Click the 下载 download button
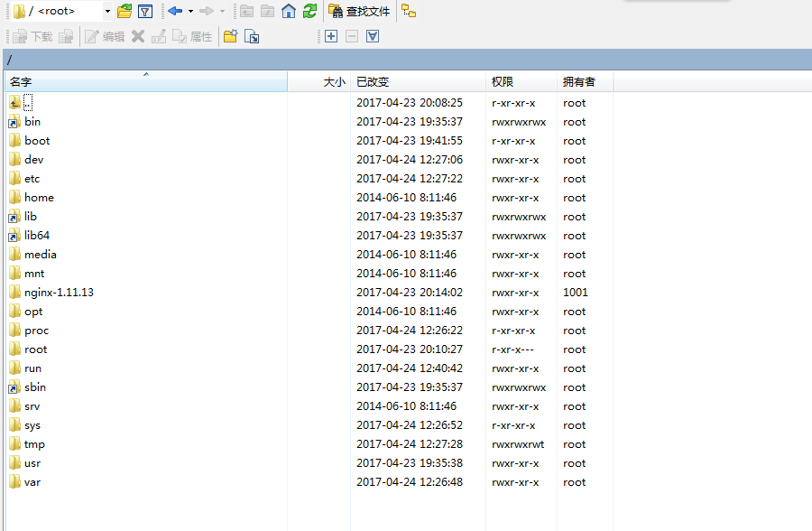Screen dimensions: 812x531 (x=32, y=36)
